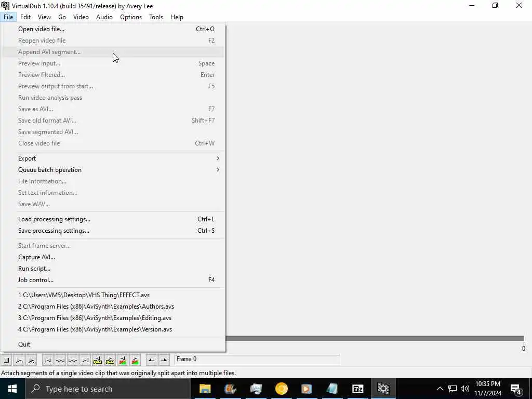
Task: Open the notification center icon
Action: pyautogui.click(x=515, y=389)
